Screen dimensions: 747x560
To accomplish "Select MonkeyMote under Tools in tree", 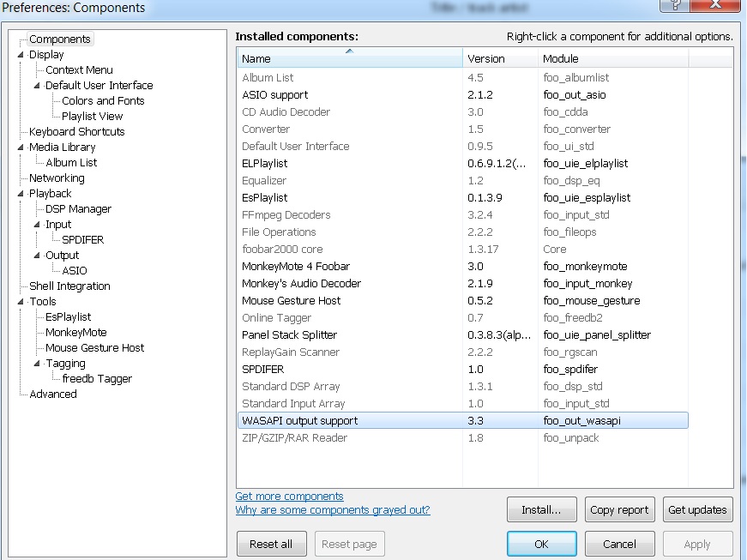I will click(75, 333).
